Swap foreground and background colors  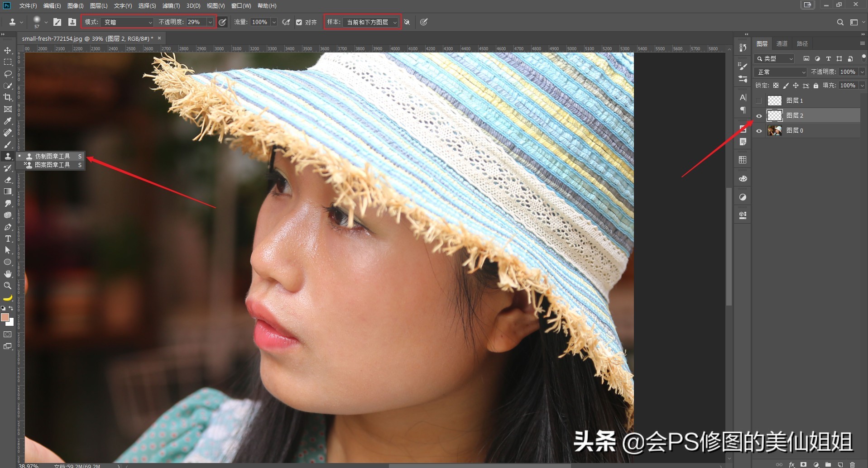pos(11,308)
